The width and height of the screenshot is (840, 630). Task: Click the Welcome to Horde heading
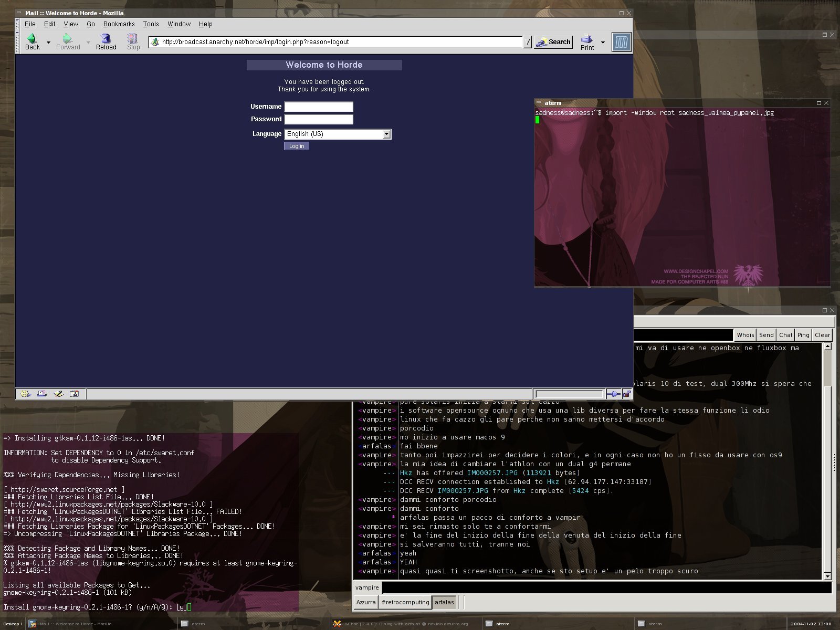[x=324, y=65]
